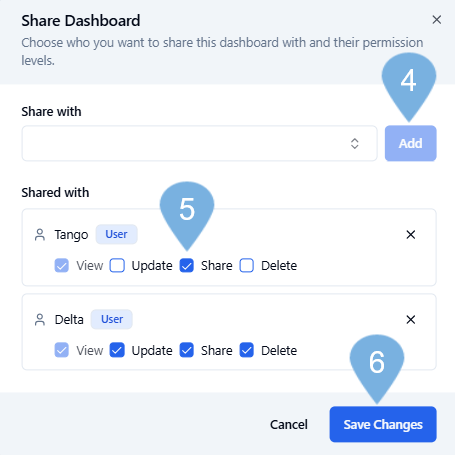Click the up-down chevron in Share with field
This screenshot has height=455, width=455.
point(355,144)
